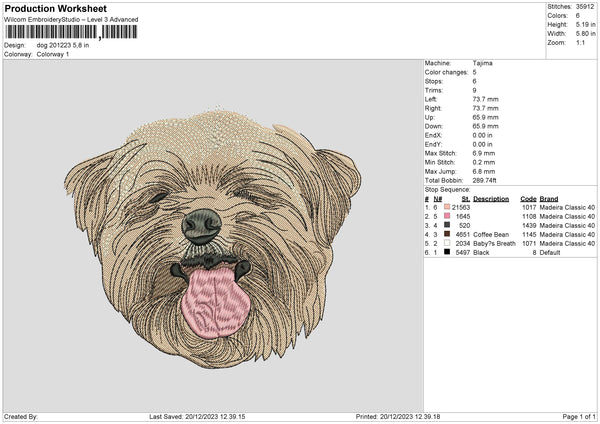Click the Black thread color swatch
Viewport: 600px width, 424px height.
[x=445, y=252]
